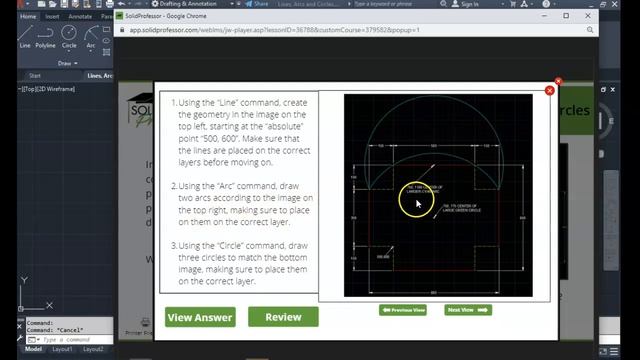640x360 pixels.
Task: Open the Sign In dropdown arrow
Action: [x=503, y=4]
